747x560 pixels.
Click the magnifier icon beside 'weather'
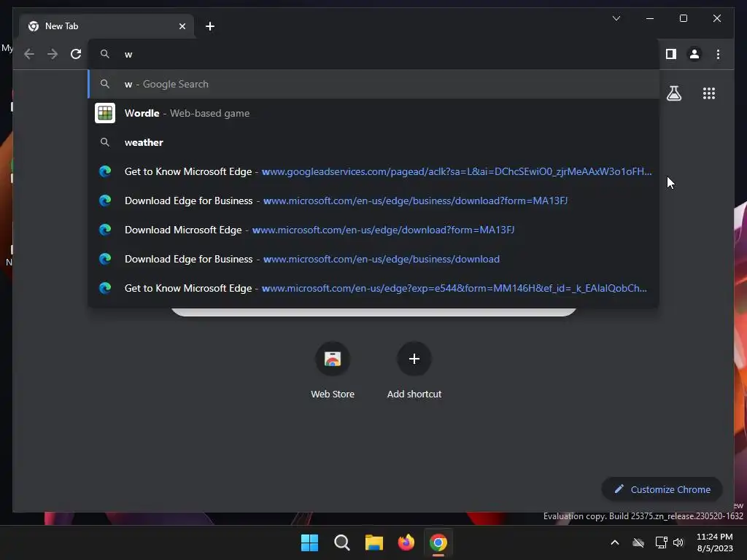(105, 142)
